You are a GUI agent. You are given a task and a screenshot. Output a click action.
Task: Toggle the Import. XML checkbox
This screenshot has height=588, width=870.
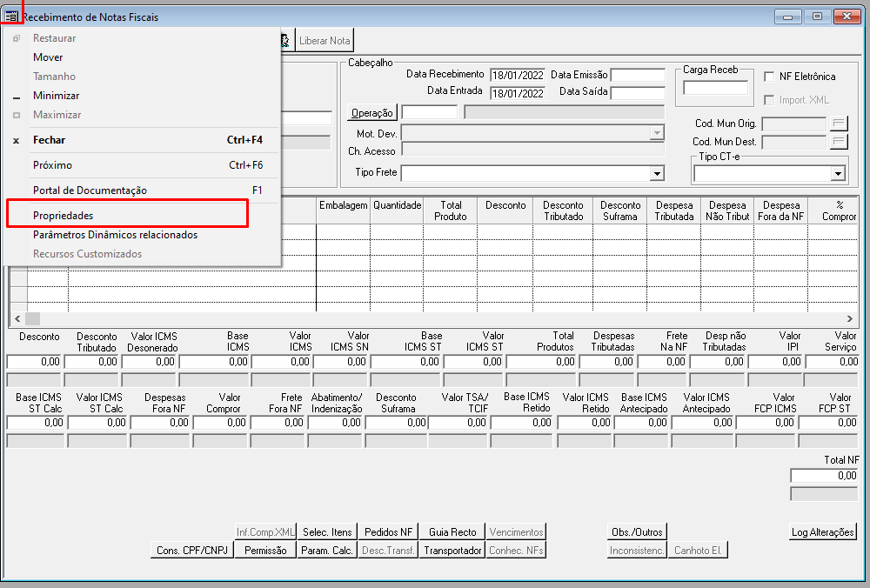point(769,100)
